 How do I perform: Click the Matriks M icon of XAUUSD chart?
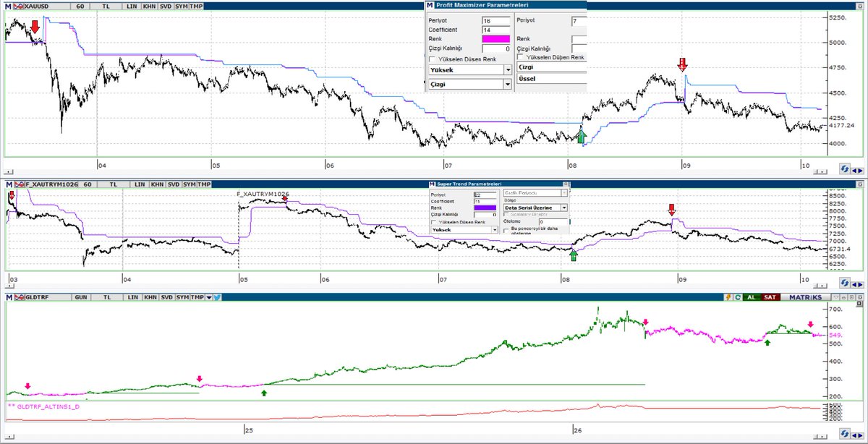[x=8, y=7]
